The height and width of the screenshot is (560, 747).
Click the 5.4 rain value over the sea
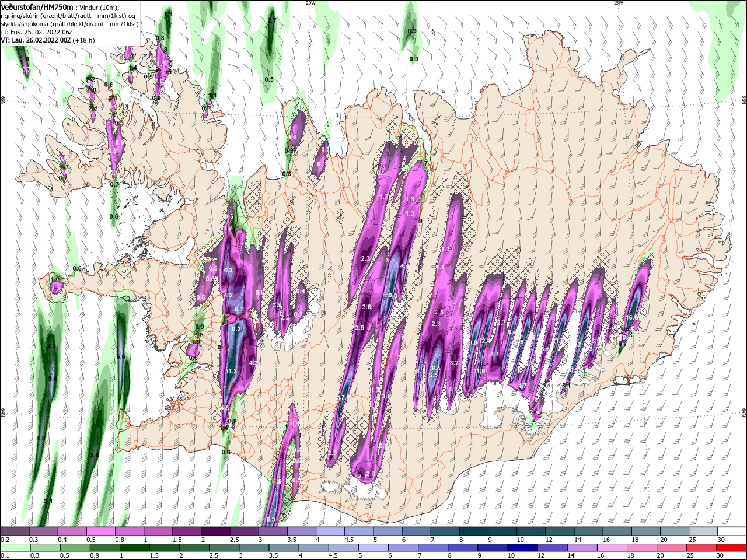[x=53, y=379]
